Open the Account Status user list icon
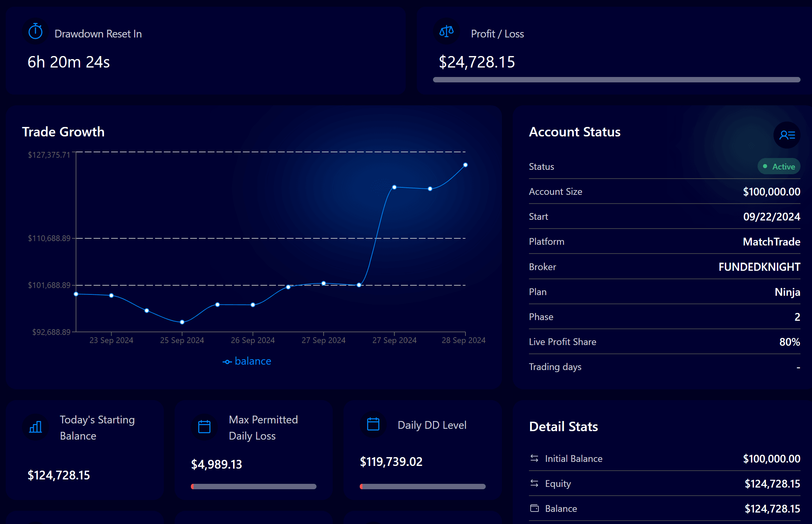Image resolution: width=812 pixels, height=524 pixels. pyautogui.click(x=787, y=135)
